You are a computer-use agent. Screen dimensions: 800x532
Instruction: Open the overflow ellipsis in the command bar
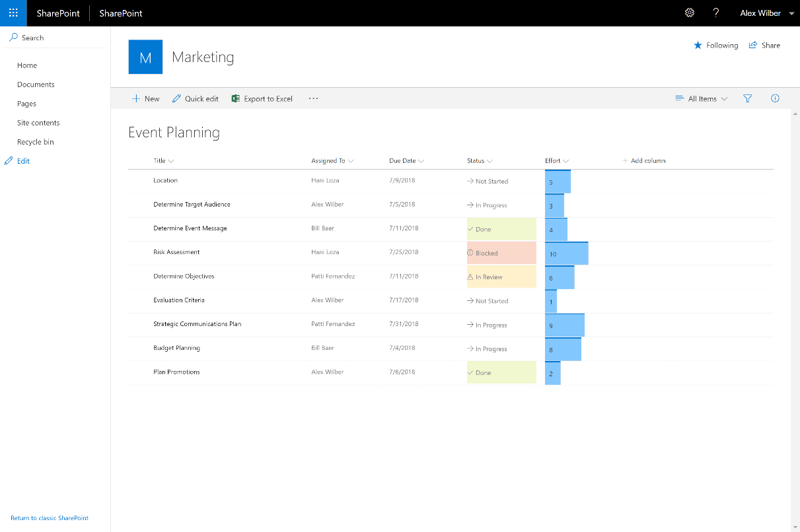tap(312, 98)
